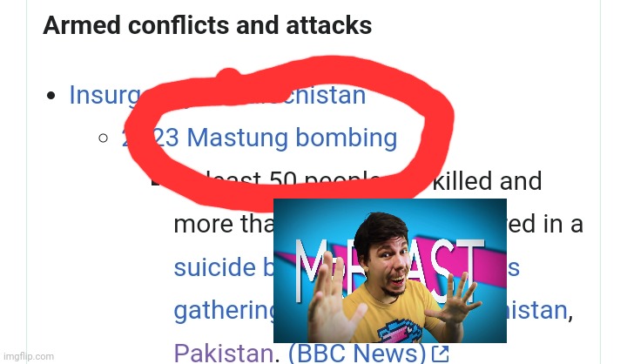The height and width of the screenshot is (364, 627).
Task: Follow the 'gathering' blue link
Action: pyautogui.click(x=224, y=310)
